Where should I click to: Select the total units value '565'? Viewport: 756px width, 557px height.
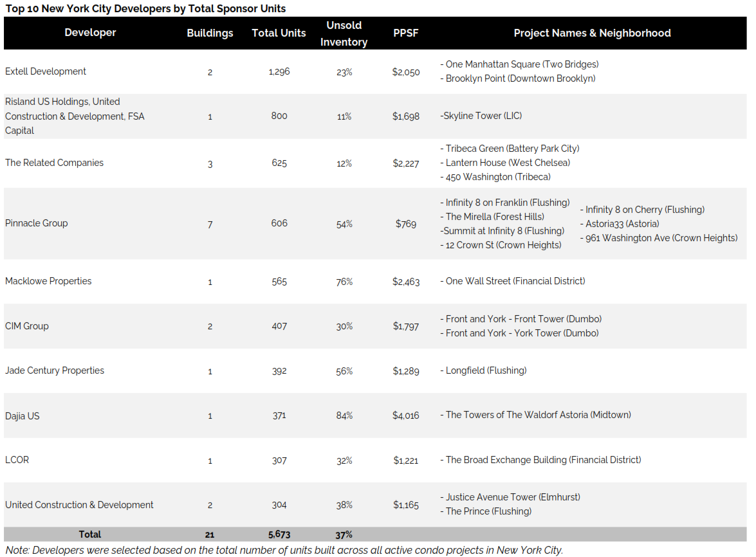279,281
